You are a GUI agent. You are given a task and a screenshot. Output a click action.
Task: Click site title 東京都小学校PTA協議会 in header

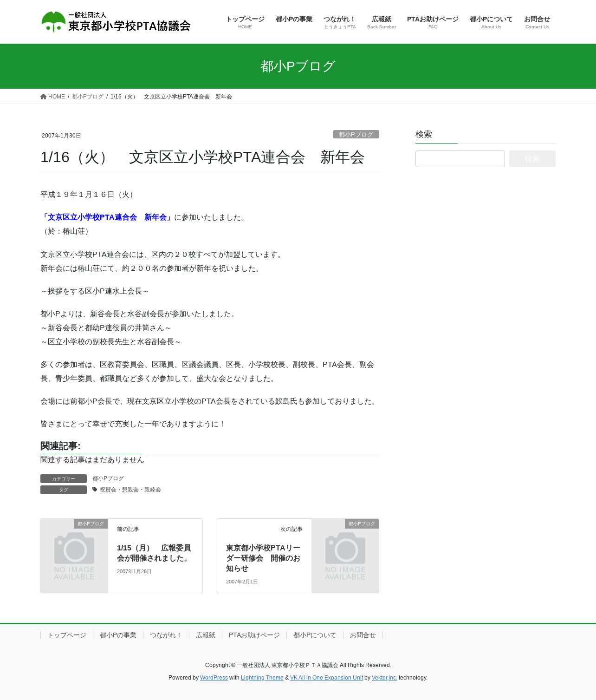coord(130,26)
